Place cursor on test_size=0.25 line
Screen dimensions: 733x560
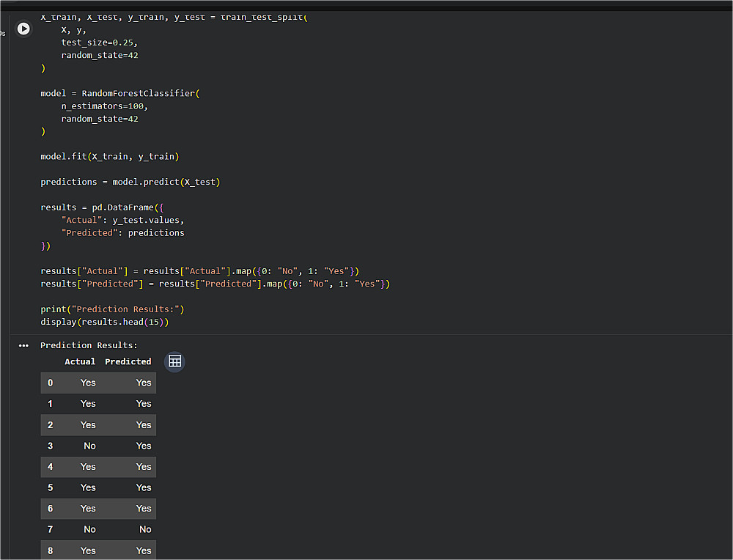(100, 43)
